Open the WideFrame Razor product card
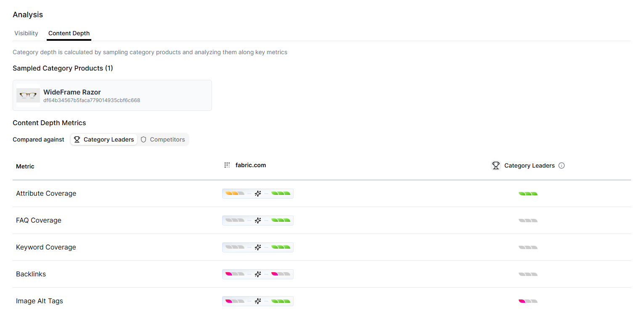644x323 pixels. point(112,95)
